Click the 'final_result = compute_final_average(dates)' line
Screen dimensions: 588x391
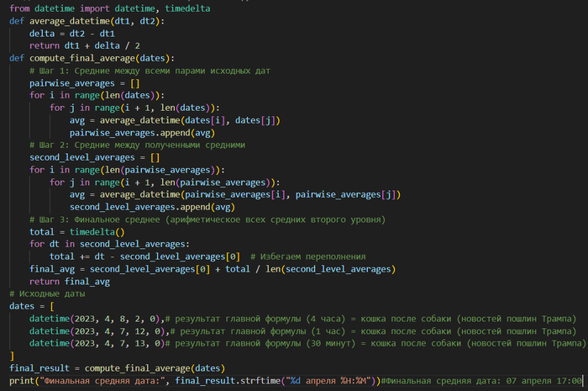click(117, 368)
